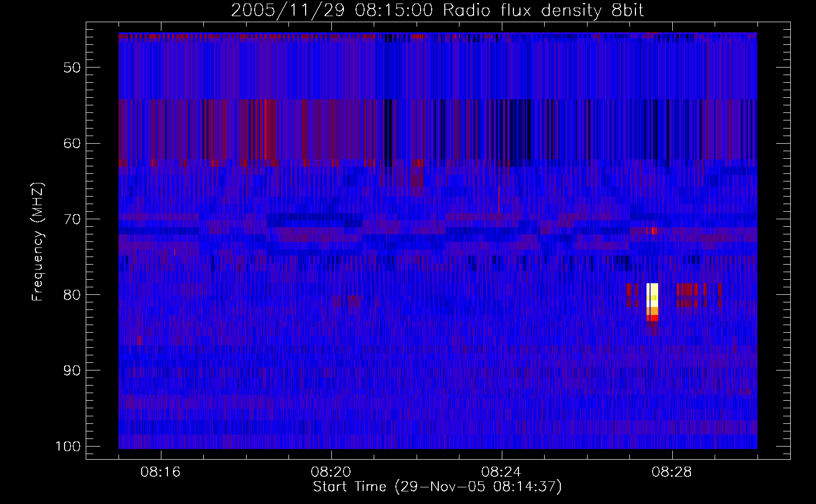Select the 100 frequency tick label
This screenshot has height=504, width=816.
pos(68,447)
